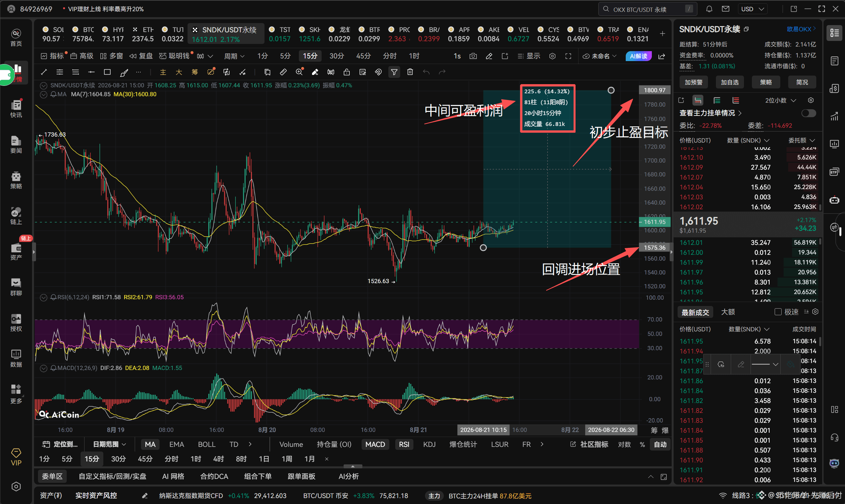
Task: Switch to the 最新成交 tab
Action: point(695,312)
